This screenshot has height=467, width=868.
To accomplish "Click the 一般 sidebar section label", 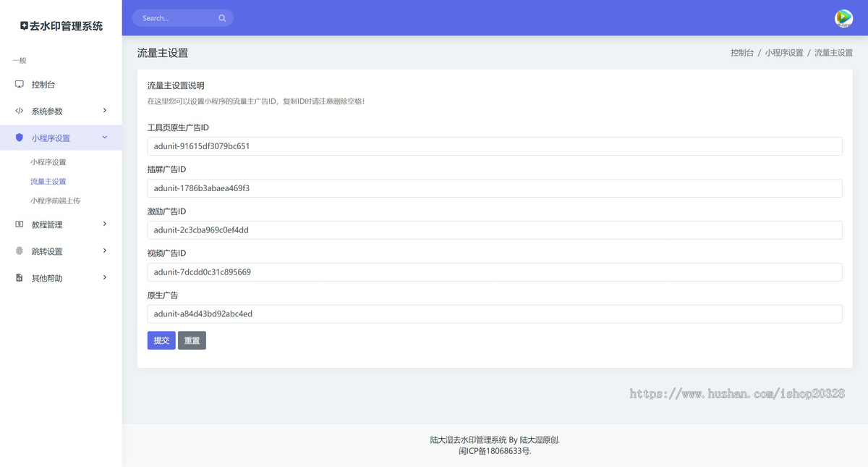I will tap(20, 61).
